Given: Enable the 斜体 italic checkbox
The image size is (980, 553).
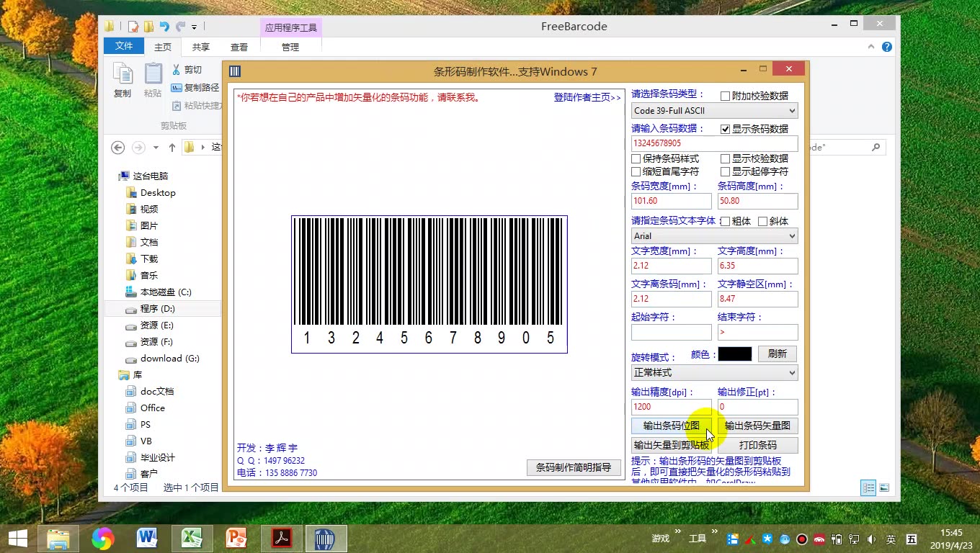Looking at the screenshot, I should (762, 222).
